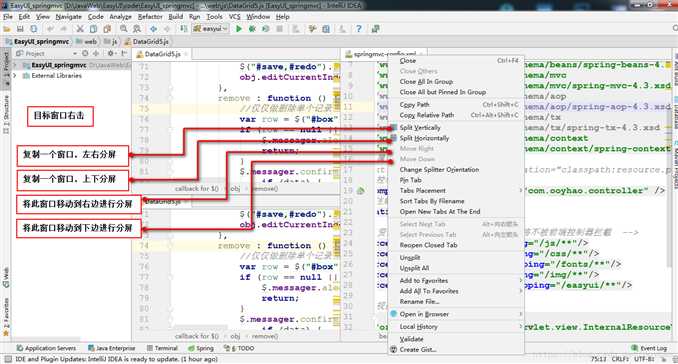Screen dimensions: 678x364
Task: Open the Add to Favorites submenu arrow
Action: click(520, 281)
